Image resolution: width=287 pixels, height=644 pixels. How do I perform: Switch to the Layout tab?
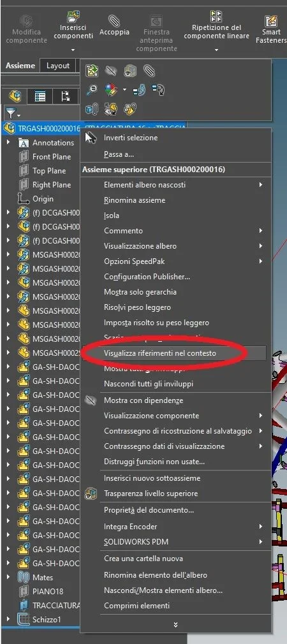tap(58, 66)
